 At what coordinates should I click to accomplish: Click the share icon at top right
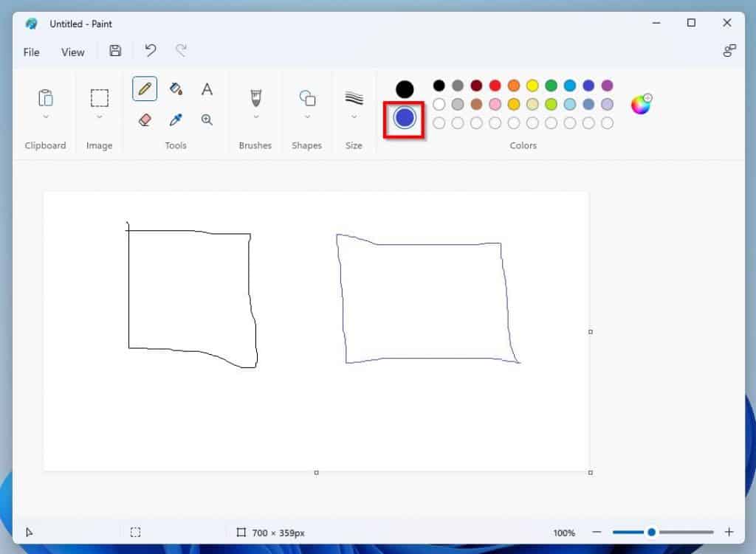click(729, 51)
